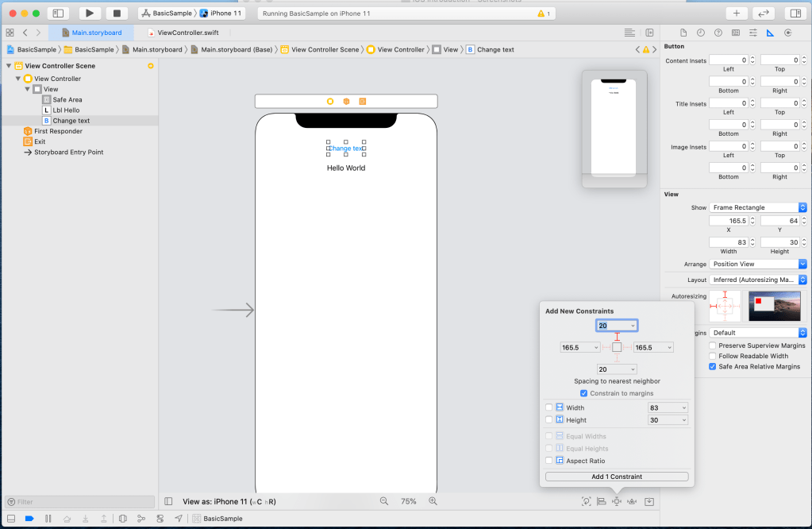Click the Add 1 Constraint button
This screenshot has width=812, height=529.
[x=616, y=477]
